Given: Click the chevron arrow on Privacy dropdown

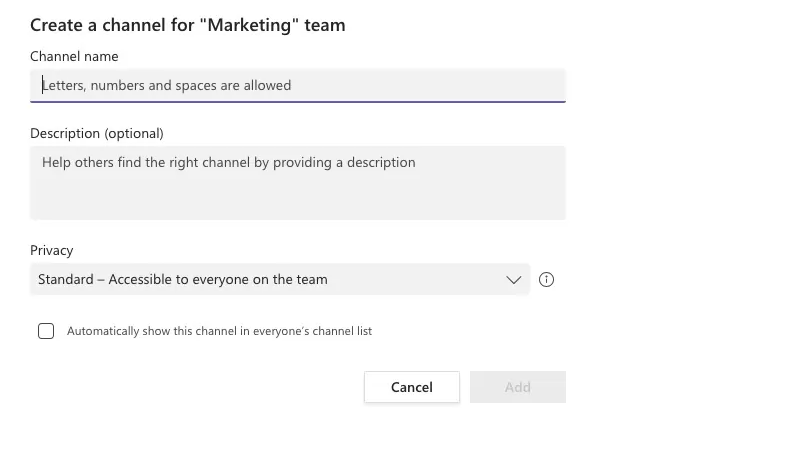Looking at the screenshot, I should point(514,280).
